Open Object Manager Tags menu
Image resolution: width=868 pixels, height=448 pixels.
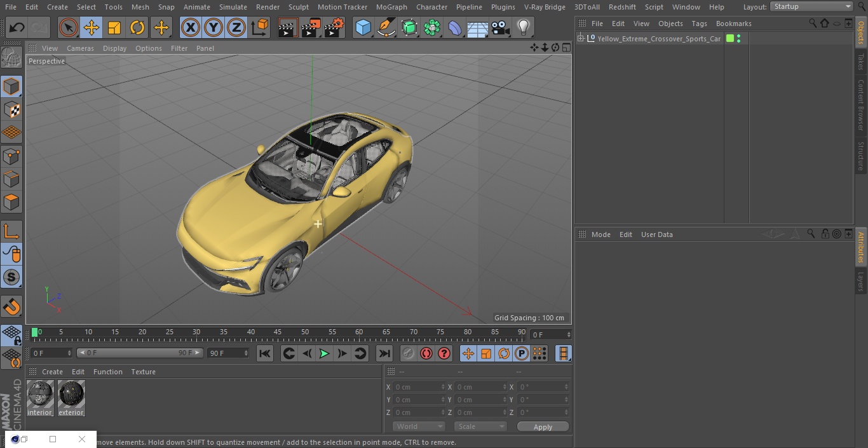(x=699, y=24)
